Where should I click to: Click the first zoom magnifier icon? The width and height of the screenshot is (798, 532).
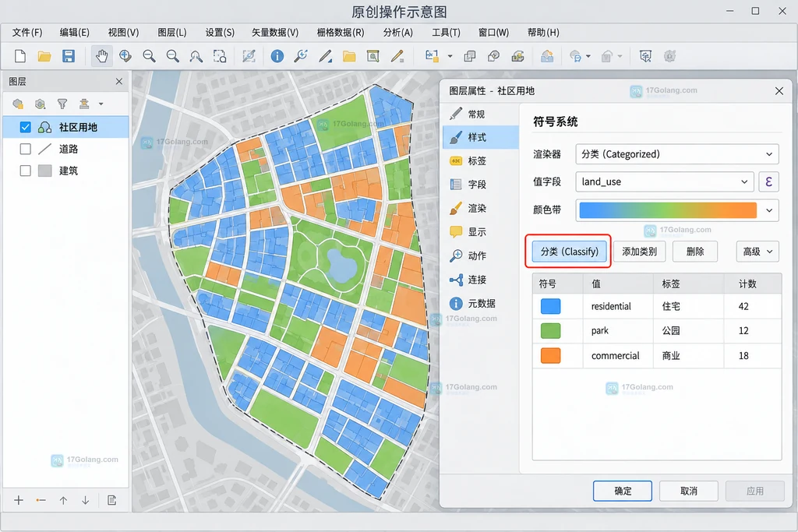(149, 56)
